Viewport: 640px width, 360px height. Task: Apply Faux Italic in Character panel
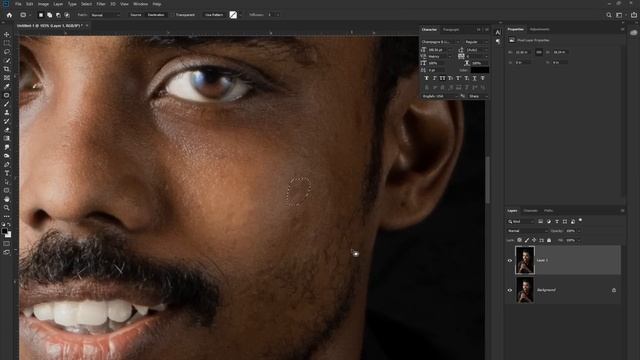click(435, 78)
